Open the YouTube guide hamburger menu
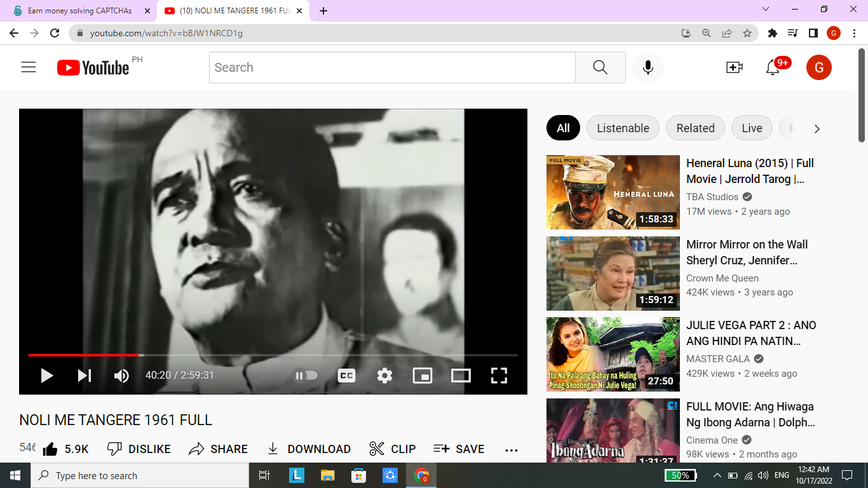The height and width of the screenshot is (488, 868). (x=29, y=67)
